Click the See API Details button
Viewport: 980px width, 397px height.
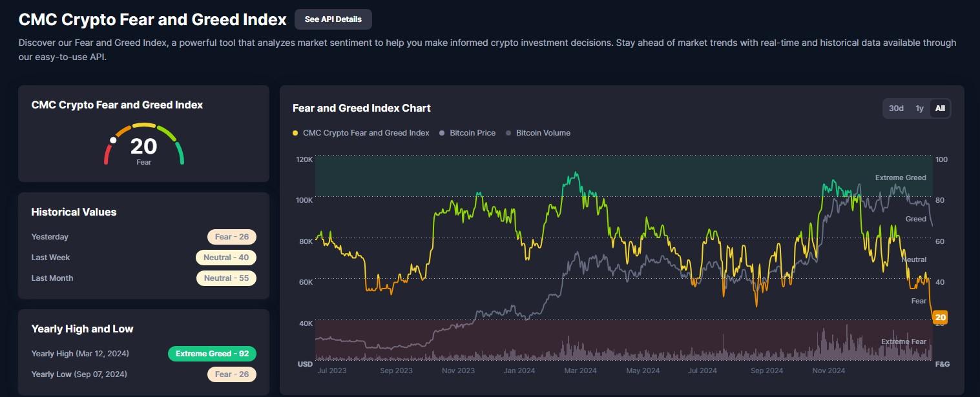[x=333, y=19]
